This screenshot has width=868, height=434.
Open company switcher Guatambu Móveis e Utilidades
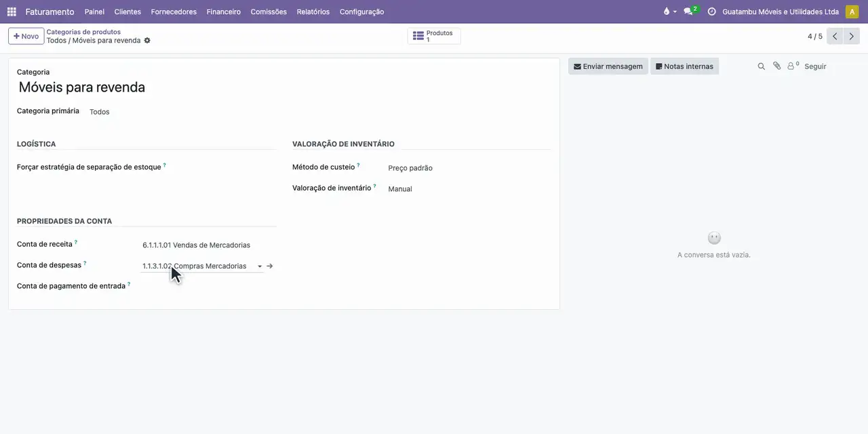tap(781, 12)
